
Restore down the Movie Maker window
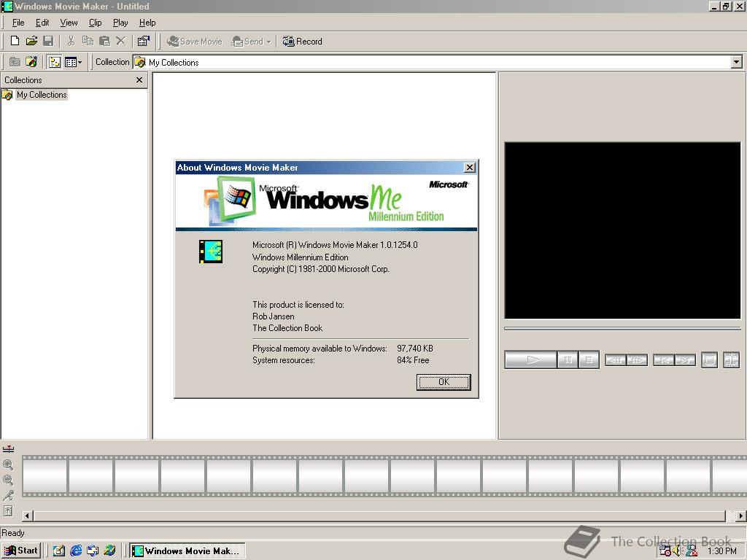(726, 6)
